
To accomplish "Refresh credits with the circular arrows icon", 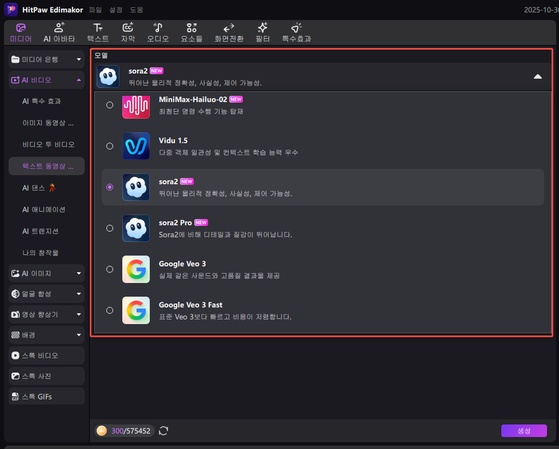I will pos(164,430).
